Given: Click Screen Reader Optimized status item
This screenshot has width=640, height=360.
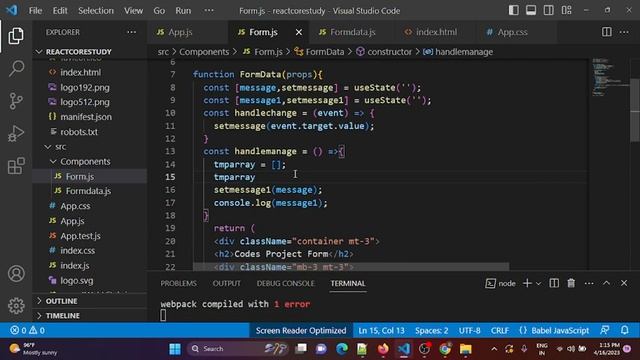Looking at the screenshot, I should coord(301,330).
